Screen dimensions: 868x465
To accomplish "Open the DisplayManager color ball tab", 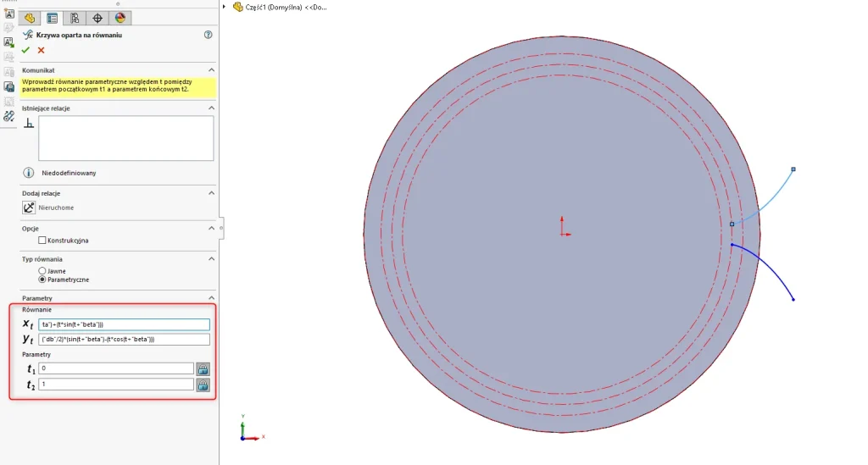I will tap(120, 18).
